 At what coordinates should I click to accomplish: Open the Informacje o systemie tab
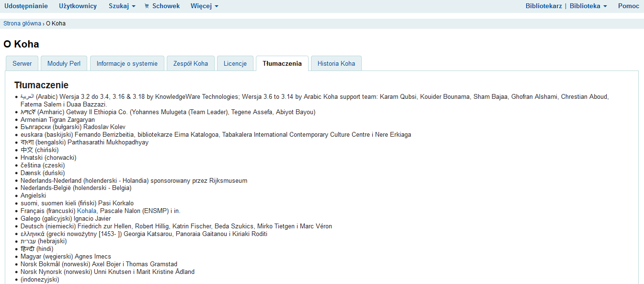[x=127, y=63]
